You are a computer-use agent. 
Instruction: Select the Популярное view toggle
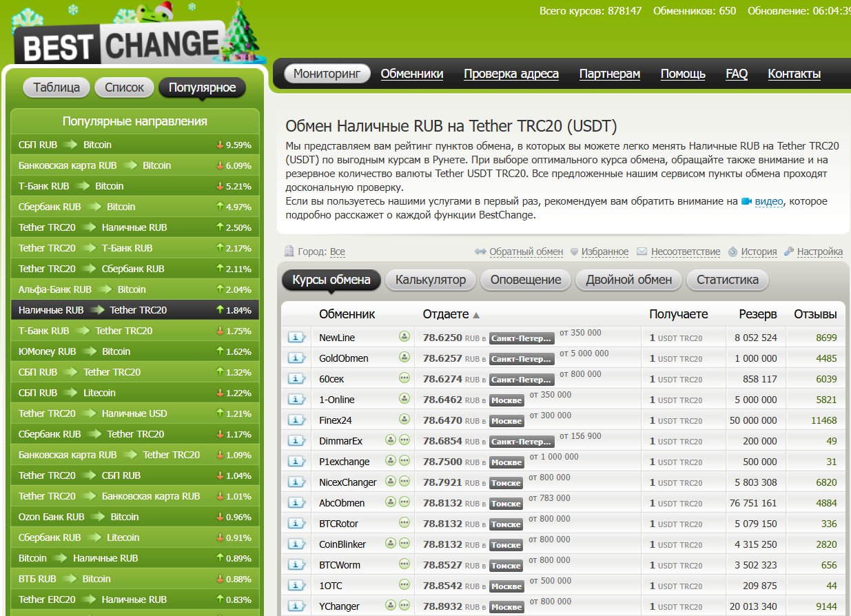(x=202, y=88)
